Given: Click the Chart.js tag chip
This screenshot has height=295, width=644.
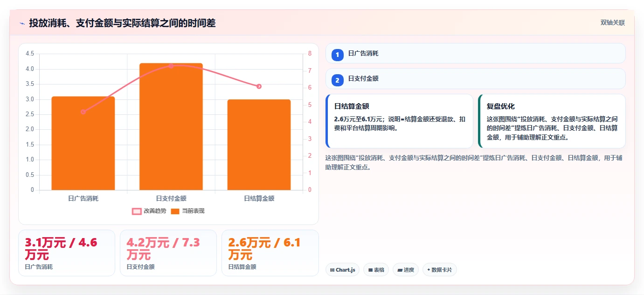Looking at the screenshot, I should pos(342,270).
